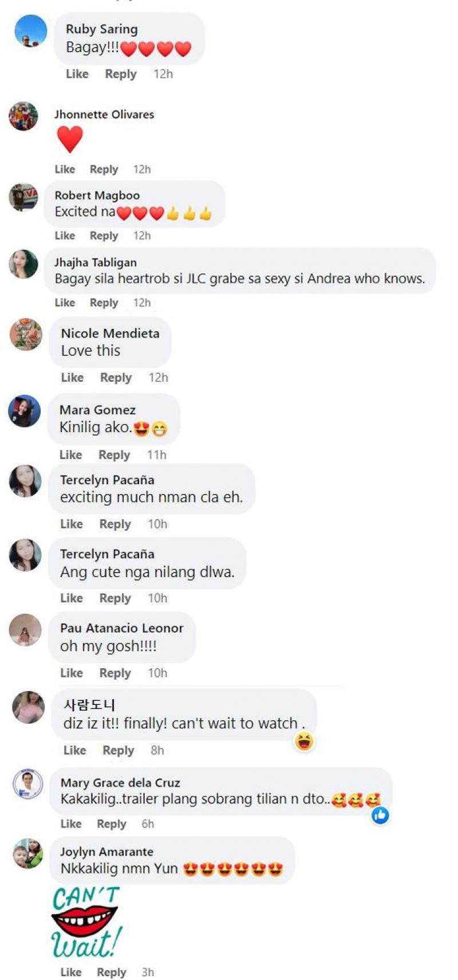Click Jhajha Tabligan's profile avatar
The width and height of the screenshot is (458, 980).
pos(23,264)
